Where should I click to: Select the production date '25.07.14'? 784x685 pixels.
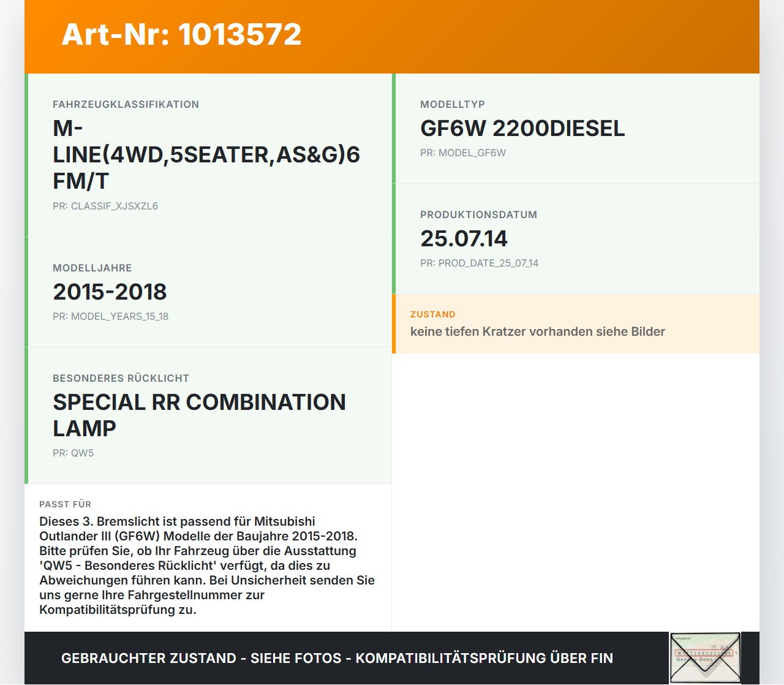(464, 238)
